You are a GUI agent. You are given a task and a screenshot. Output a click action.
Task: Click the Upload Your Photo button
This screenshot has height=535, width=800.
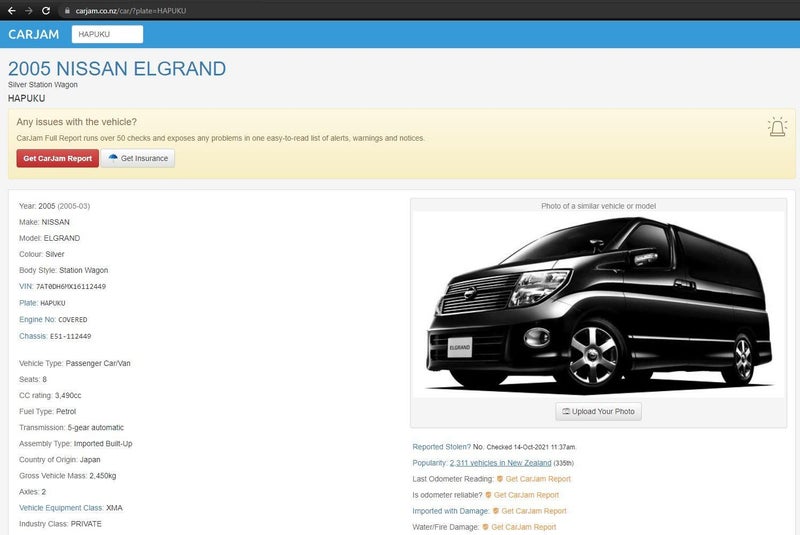click(598, 411)
